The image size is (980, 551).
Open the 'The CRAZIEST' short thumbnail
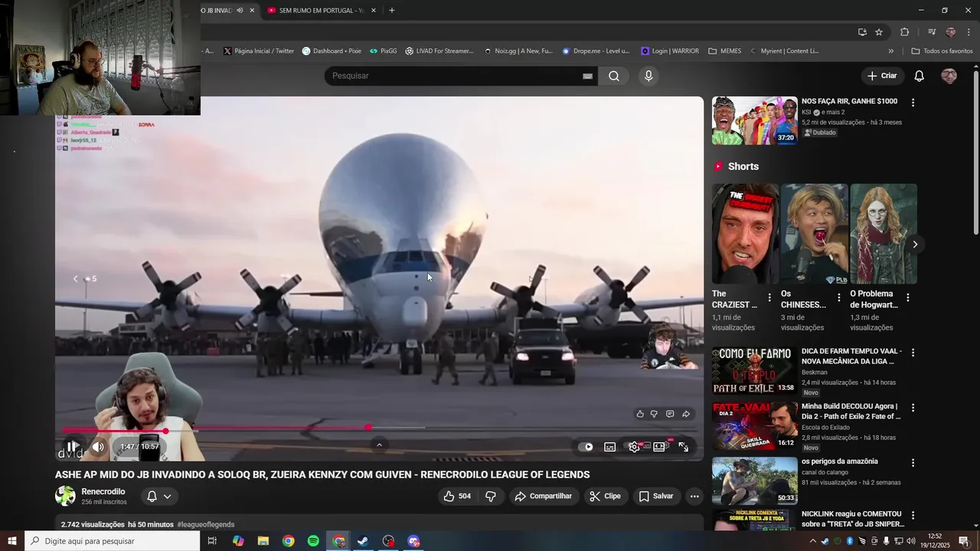746,233
